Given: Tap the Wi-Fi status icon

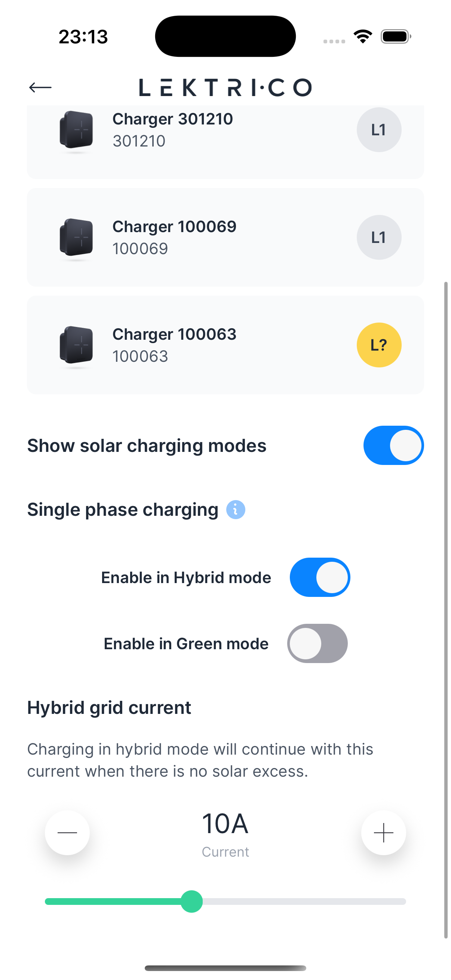Looking at the screenshot, I should tap(363, 37).
